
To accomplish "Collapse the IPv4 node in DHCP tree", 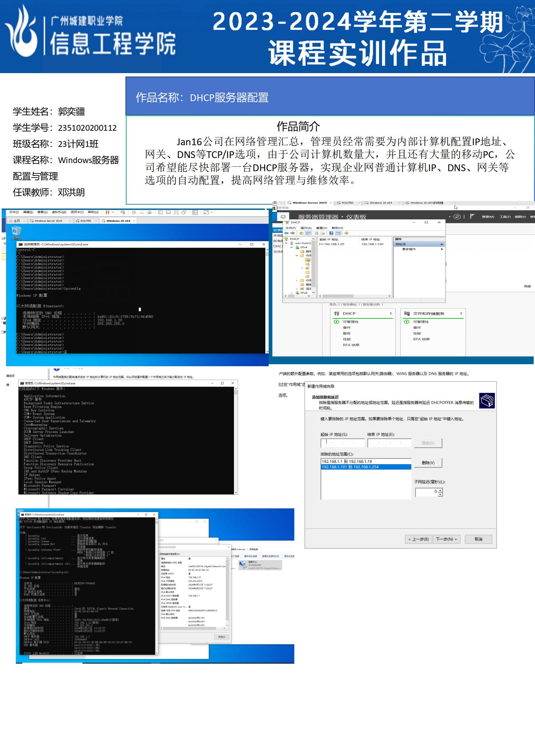I will click(292, 247).
